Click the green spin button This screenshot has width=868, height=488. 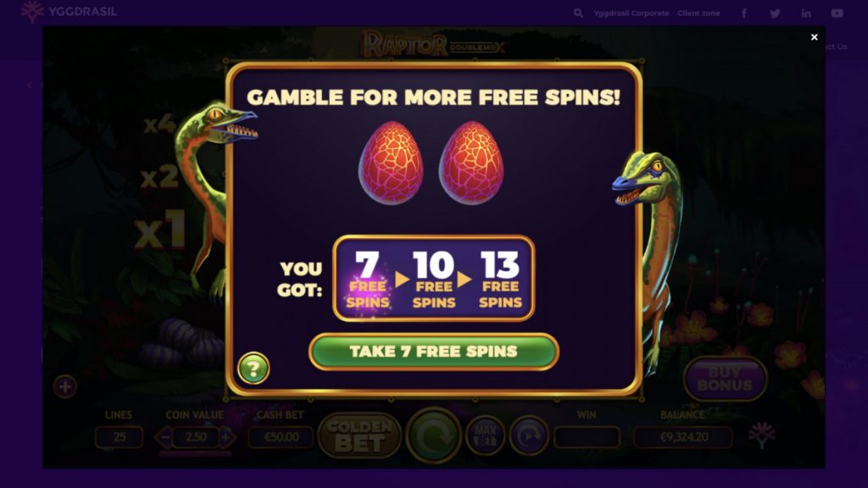coord(433,435)
